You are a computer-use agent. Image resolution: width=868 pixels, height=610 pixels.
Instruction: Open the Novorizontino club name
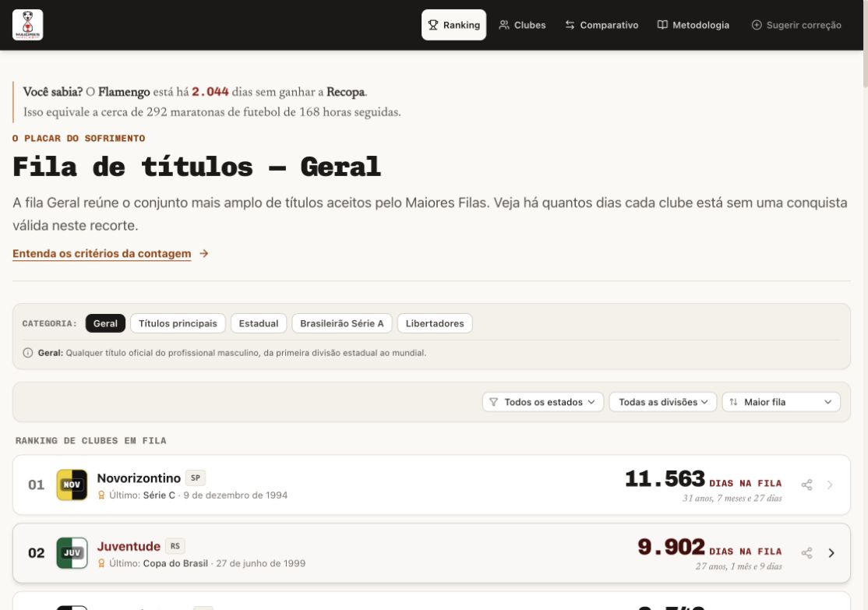pos(139,478)
